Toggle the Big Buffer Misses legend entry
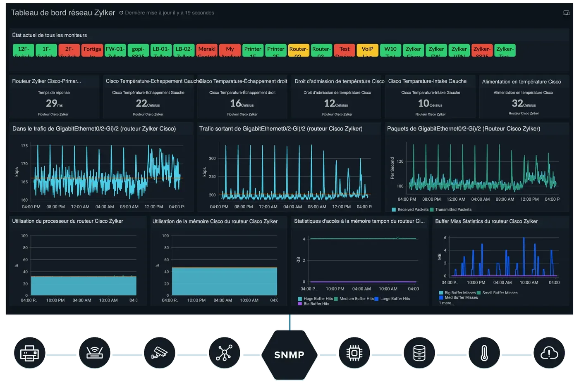The image size is (579, 392). [457, 292]
